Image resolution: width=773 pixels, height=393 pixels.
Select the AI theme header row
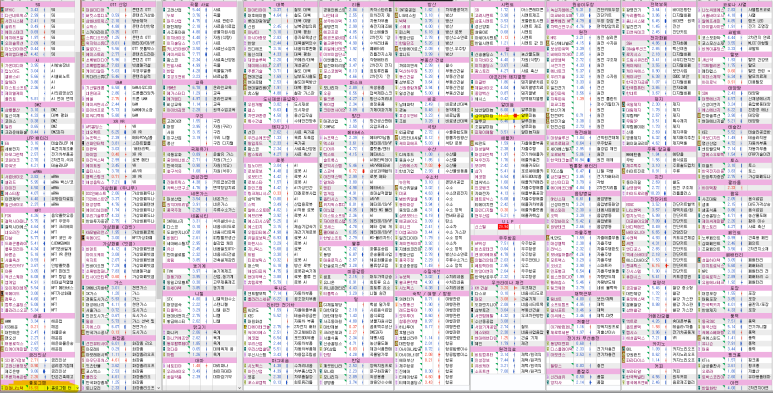[x=38, y=60]
